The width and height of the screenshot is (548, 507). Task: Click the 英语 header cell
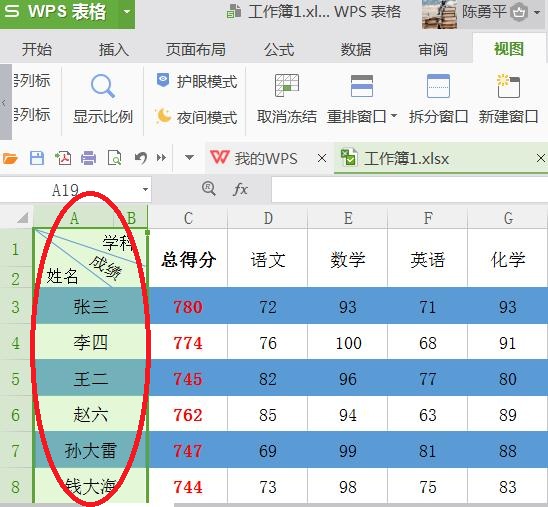[428, 259]
